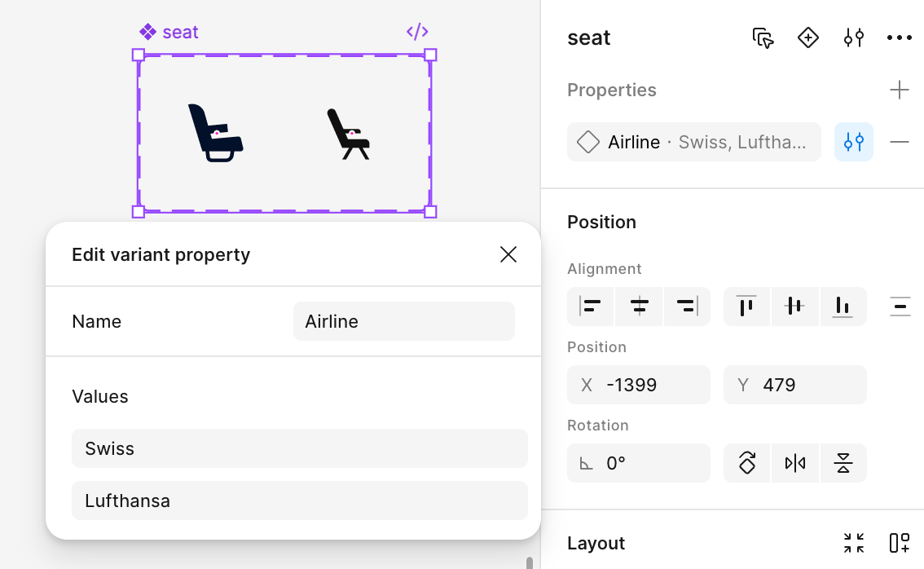Flip horizontal icon
The width and height of the screenshot is (924, 569).
tap(795, 464)
